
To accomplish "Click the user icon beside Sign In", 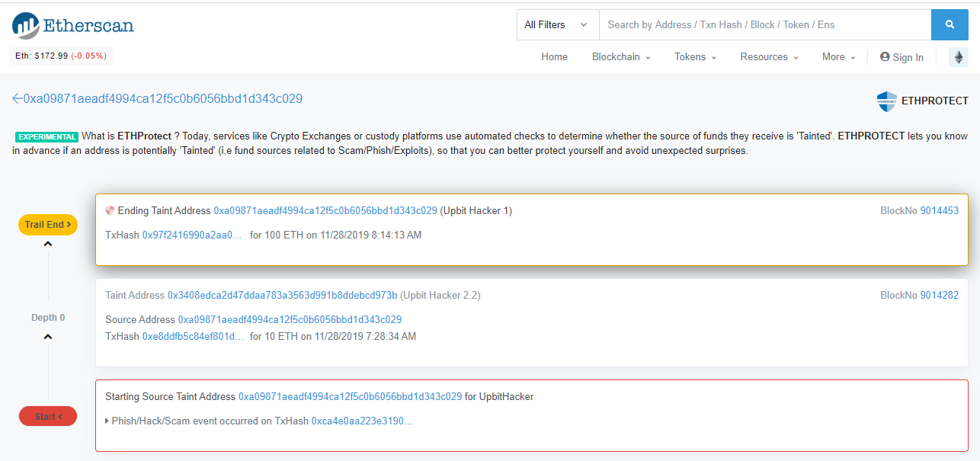I will coord(885,57).
